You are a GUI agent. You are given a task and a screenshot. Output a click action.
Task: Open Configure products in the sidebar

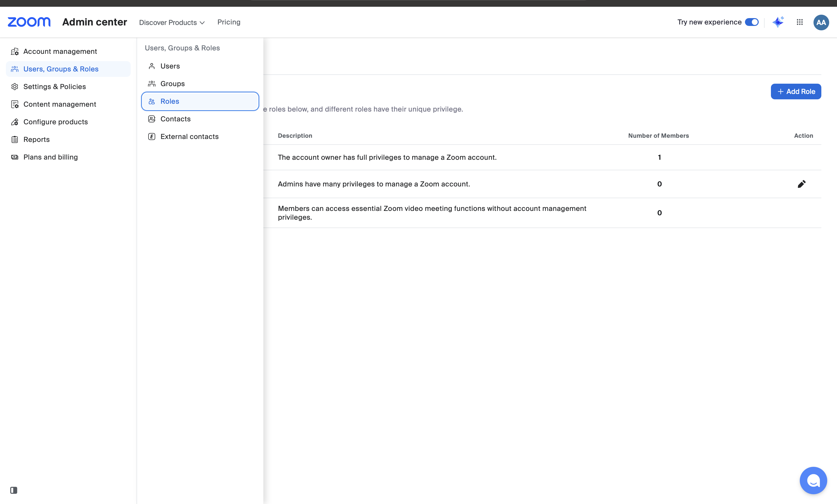[x=55, y=122]
